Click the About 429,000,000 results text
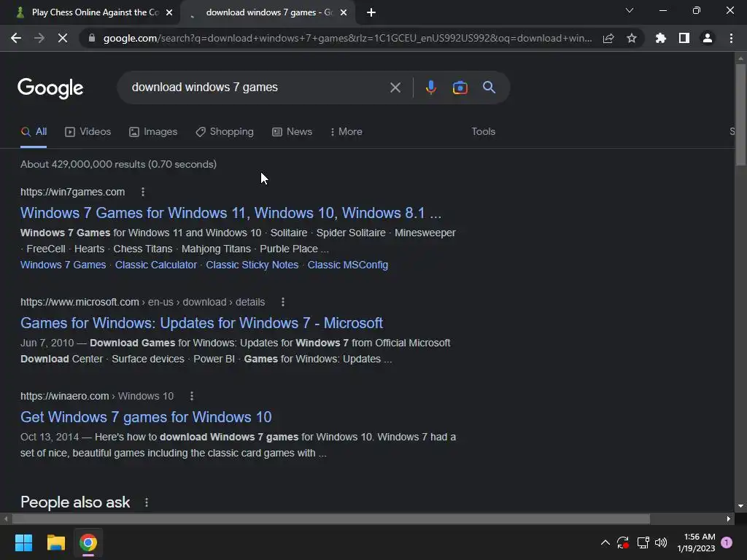Image resolution: width=747 pixels, height=560 pixels. [118, 164]
